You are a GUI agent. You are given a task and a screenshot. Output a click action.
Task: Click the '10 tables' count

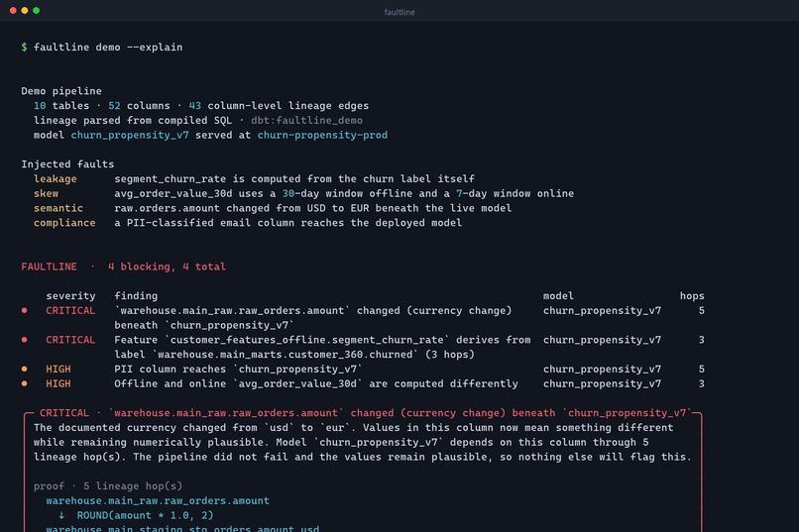point(61,105)
